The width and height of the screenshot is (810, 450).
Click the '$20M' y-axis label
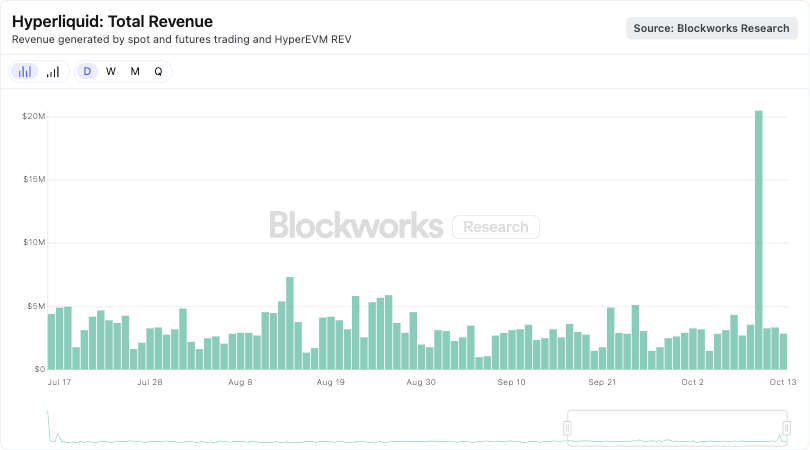click(x=34, y=116)
